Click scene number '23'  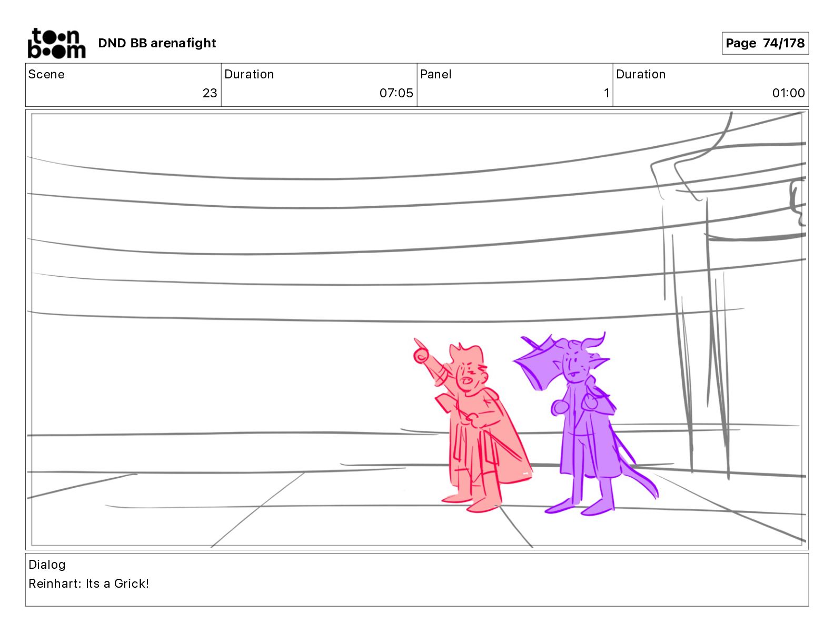pos(210,93)
